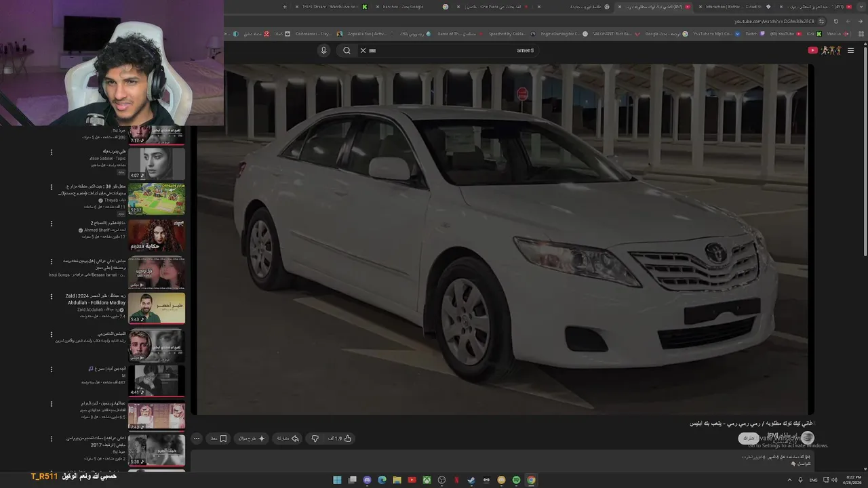This screenshot has height=488, width=868.
Task: Click the youtube.com address bar URL
Action: [x=774, y=21]
